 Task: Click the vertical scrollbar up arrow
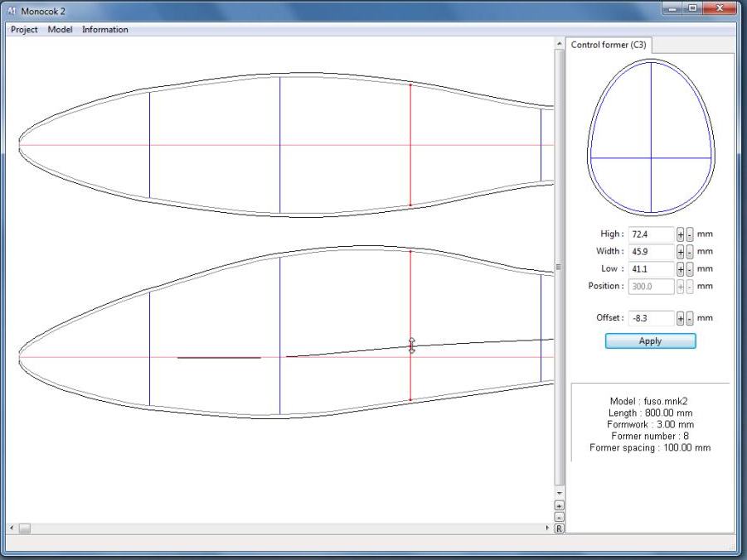coord(560,44)
